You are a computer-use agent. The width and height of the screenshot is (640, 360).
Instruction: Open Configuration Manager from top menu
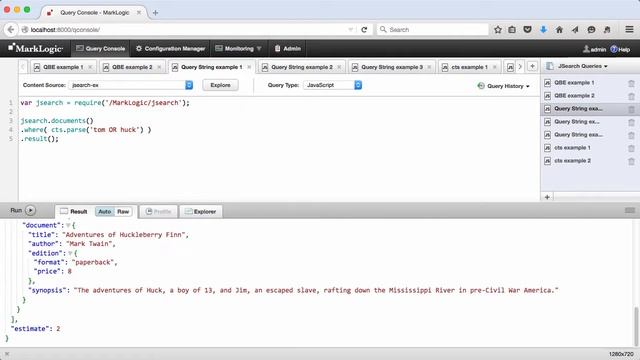[x=171, y=49]
